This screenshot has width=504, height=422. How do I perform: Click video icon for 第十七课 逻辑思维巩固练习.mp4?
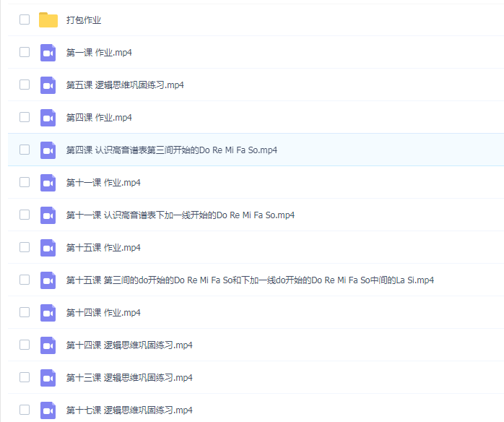[48, 410]
